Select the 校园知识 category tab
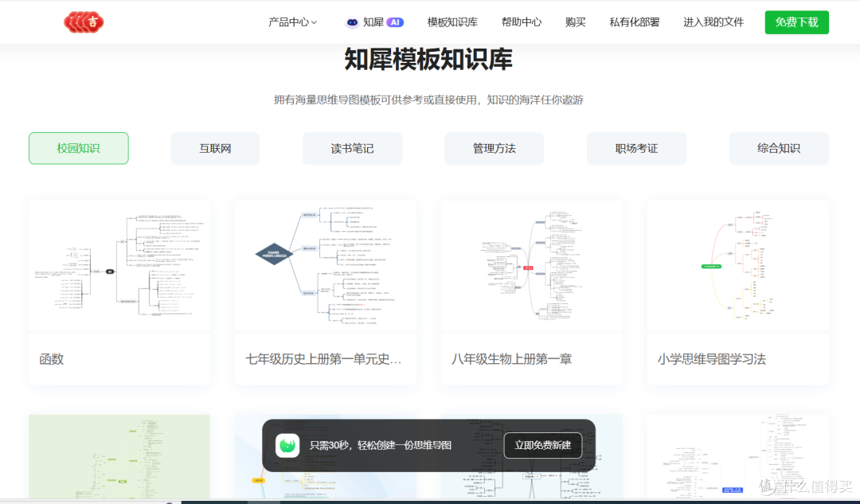Viewport: 860px width, 504px height. (78, 148)
